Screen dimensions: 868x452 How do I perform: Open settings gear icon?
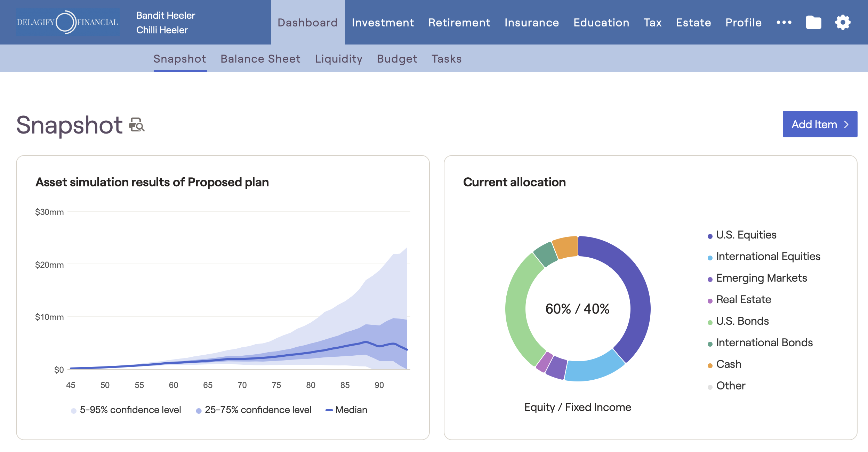(x=843, y=23)
